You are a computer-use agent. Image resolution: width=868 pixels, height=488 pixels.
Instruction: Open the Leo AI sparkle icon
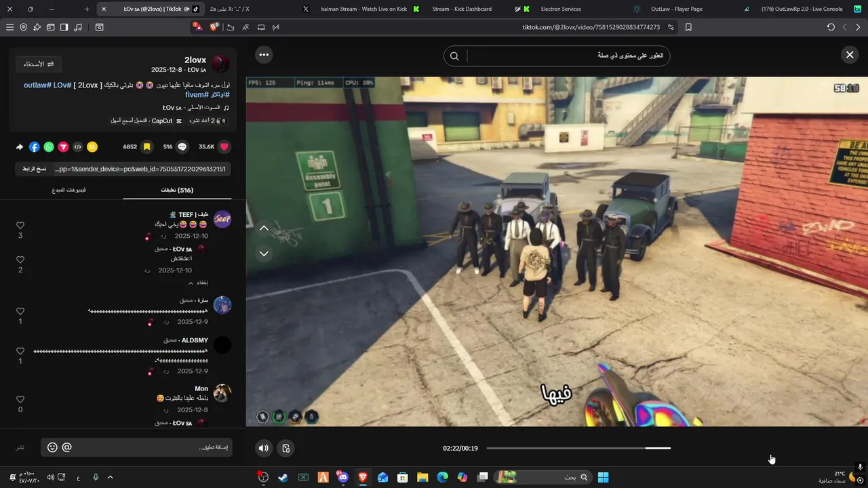[x=37, y=27]
